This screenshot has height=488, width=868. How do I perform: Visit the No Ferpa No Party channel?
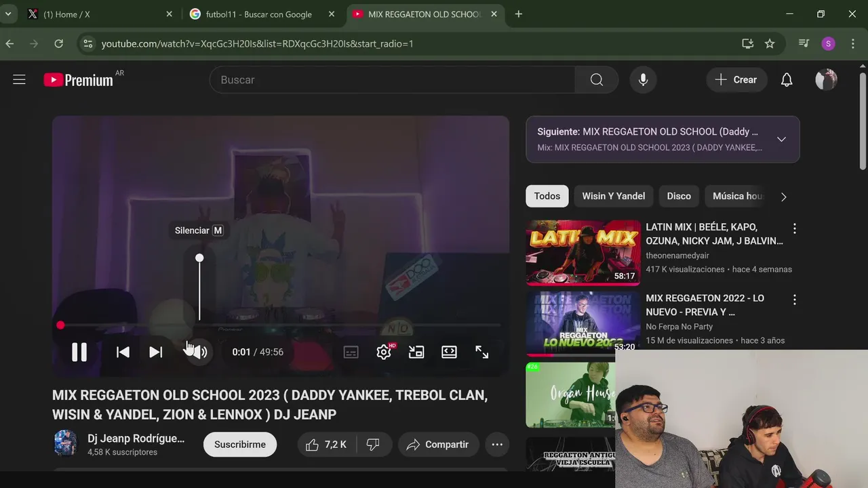(x=679, y=326)
